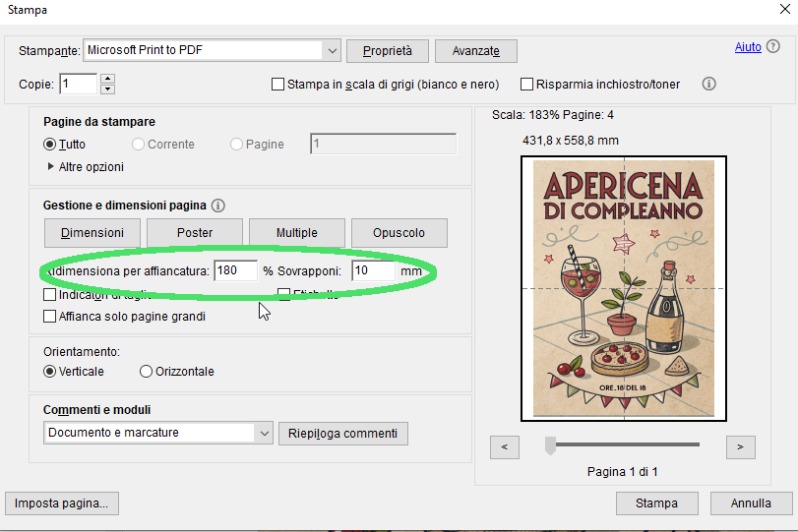Open the Aiuto help link
798x532 pixels.
(748, 47)
